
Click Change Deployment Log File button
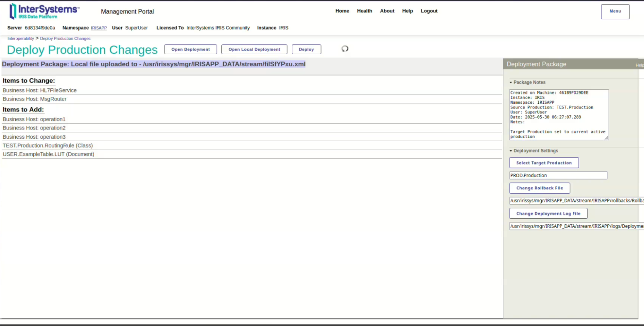(x=548, y=213)
